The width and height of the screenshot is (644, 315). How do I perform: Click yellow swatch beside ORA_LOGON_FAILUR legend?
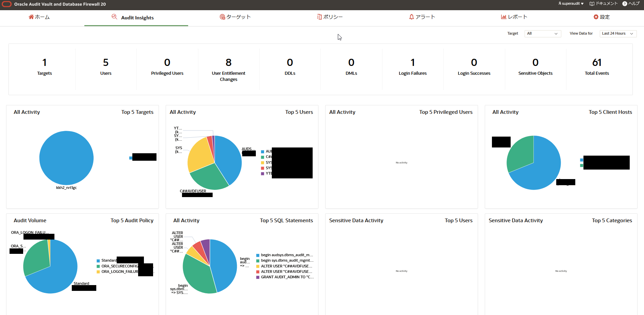tap(98, 272)
